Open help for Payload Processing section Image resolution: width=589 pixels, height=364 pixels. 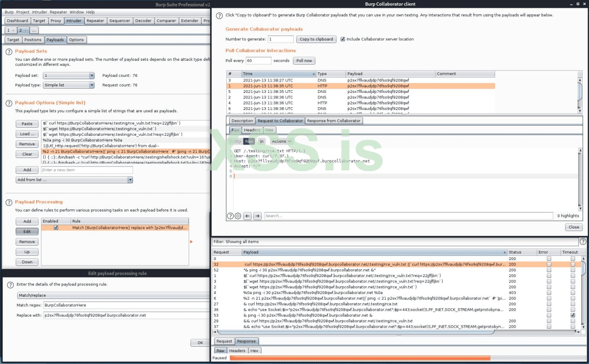click(9, 202)
